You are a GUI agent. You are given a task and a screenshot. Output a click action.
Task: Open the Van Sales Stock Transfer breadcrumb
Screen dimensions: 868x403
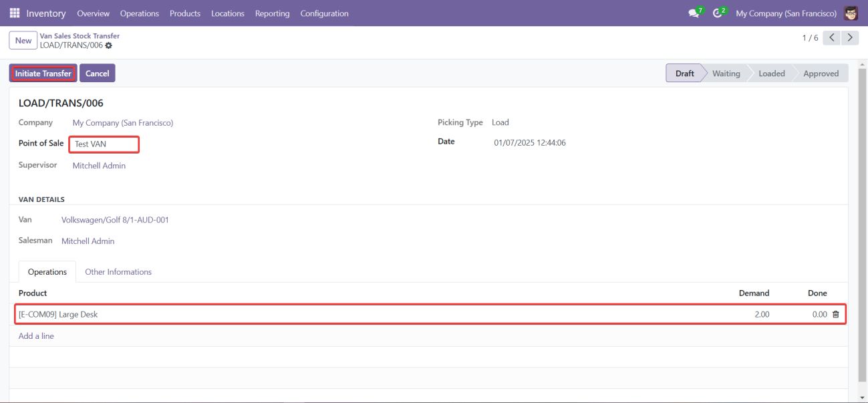(80, 36)
